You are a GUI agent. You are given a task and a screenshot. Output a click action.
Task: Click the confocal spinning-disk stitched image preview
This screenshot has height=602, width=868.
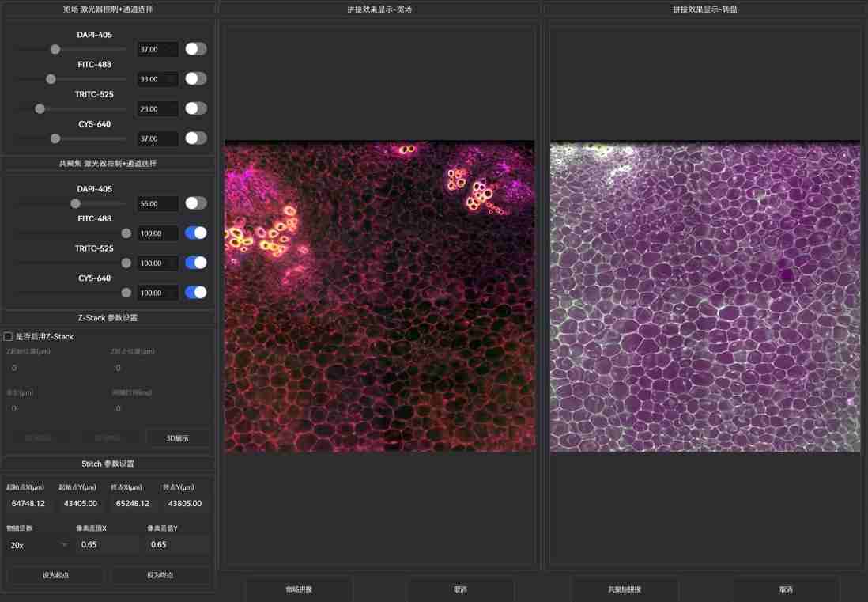(704, 297)
